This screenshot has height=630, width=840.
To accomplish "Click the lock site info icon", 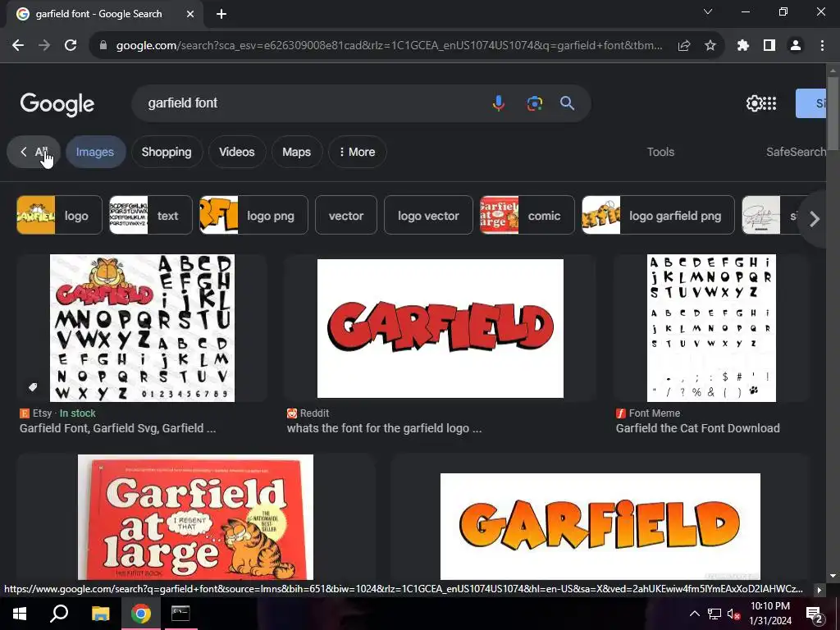I will (103, 46).
